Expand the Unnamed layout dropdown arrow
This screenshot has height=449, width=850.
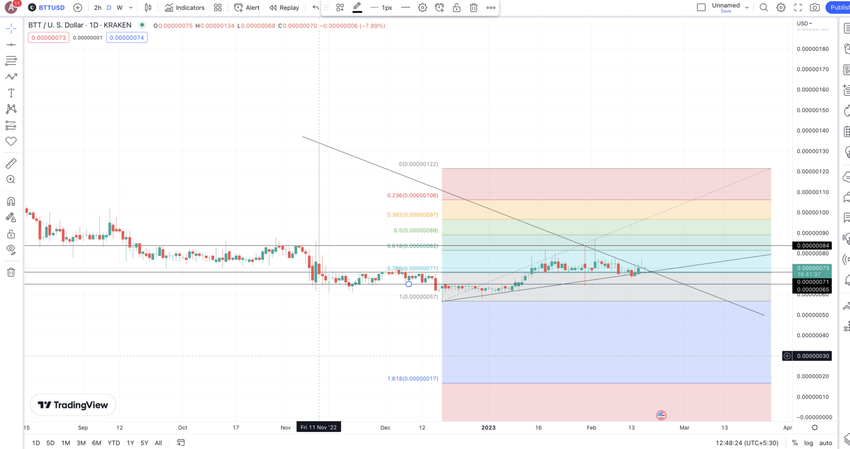[x=746, y=7]
